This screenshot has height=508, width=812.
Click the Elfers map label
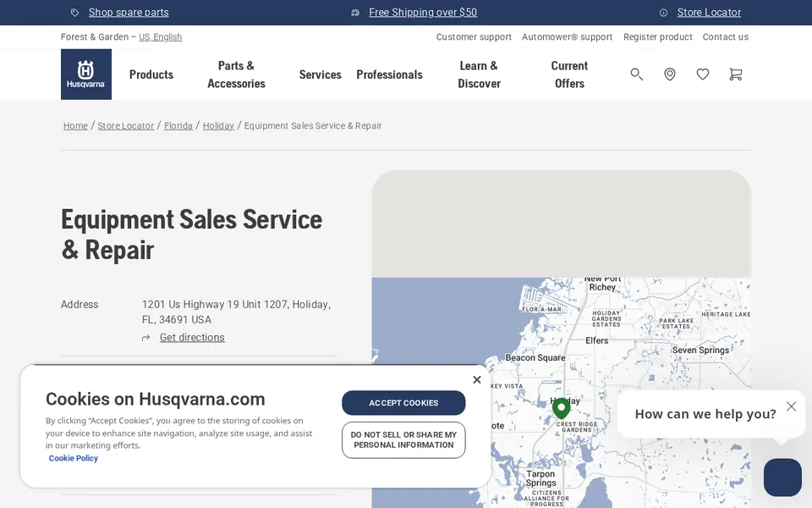coord(596,340)
